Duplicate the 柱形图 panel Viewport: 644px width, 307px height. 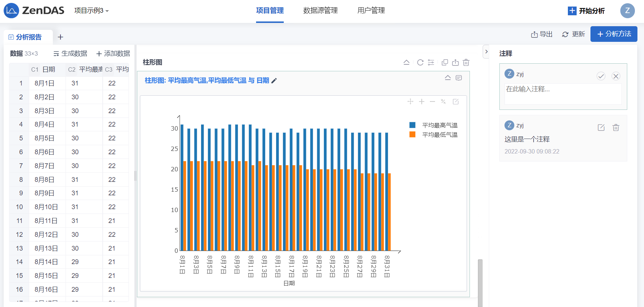click(445, 63)
